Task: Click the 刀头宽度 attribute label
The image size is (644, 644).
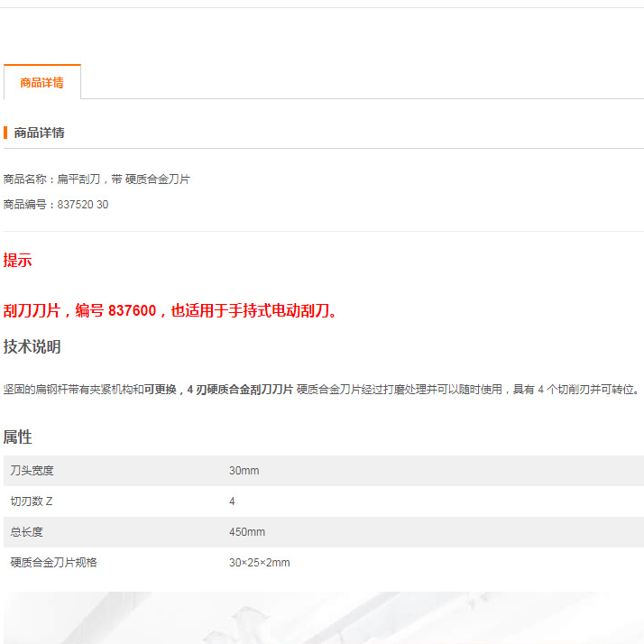Action: [x=32, y=471]
